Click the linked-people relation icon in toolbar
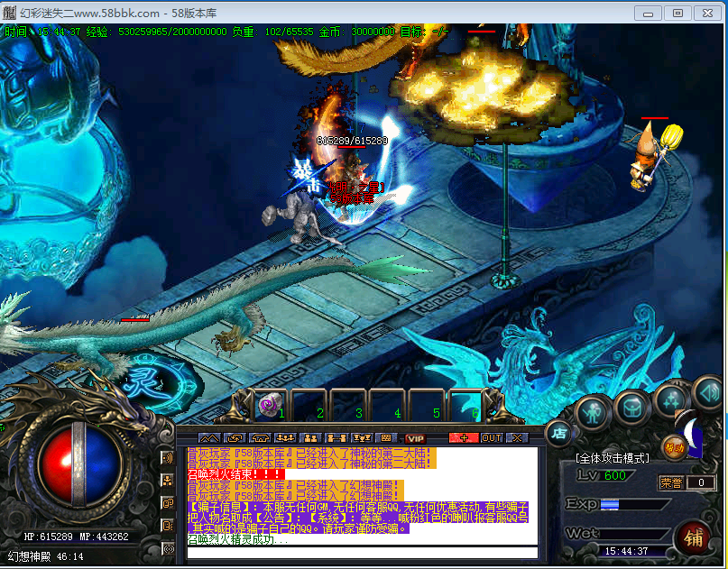 [x=336, y=438]
